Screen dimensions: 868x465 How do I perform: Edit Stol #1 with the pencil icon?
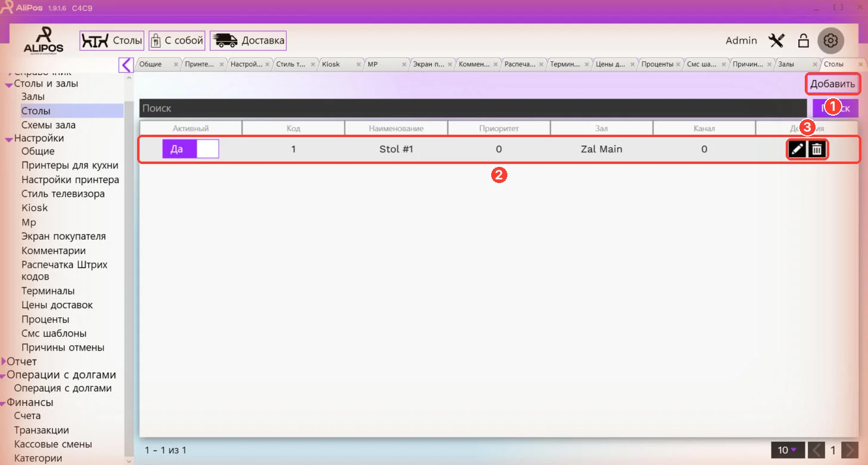[797, 150]
